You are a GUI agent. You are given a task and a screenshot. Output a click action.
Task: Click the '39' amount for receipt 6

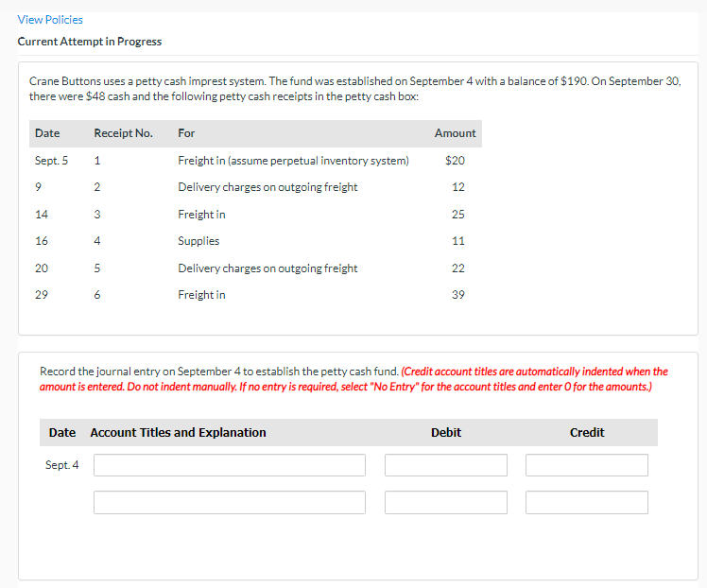click(x=458, y=295)
